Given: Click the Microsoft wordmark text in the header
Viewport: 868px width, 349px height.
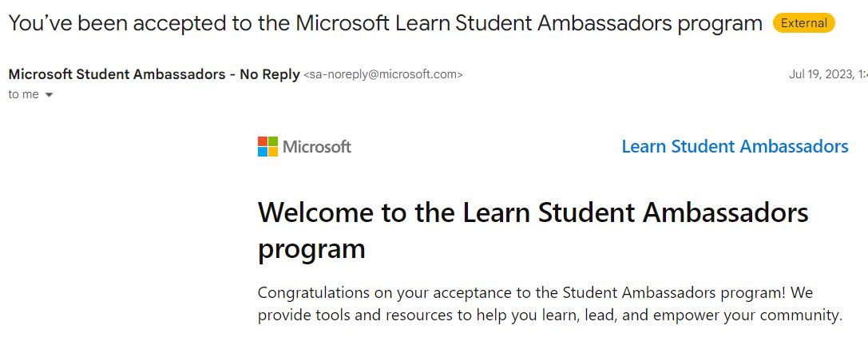Looking at the screenshot, I should [317, 147].
